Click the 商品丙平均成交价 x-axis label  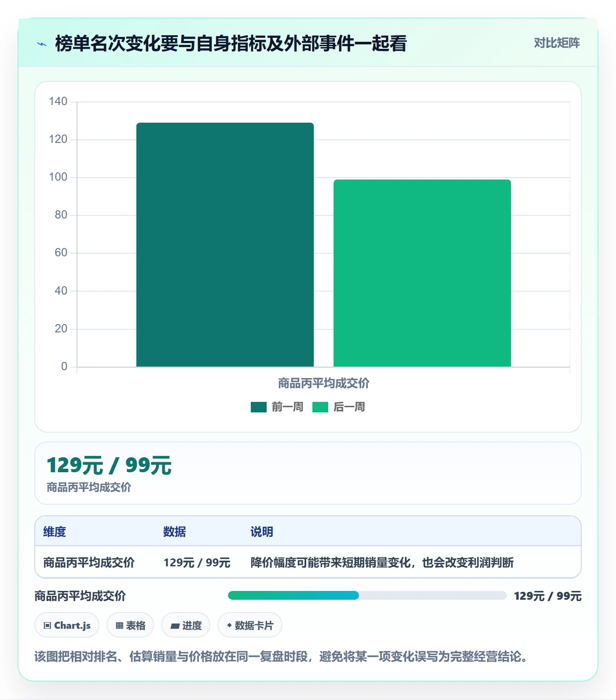323,383
